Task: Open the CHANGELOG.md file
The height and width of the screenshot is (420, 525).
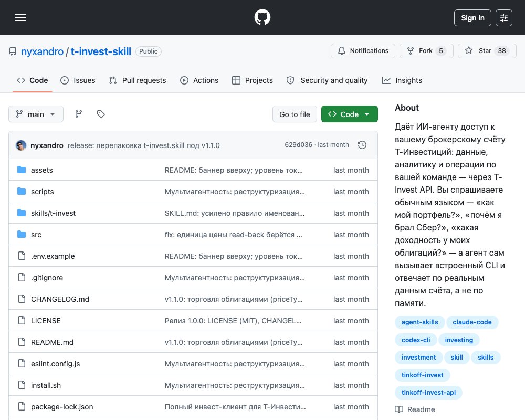Action: (x=60, y=299)
